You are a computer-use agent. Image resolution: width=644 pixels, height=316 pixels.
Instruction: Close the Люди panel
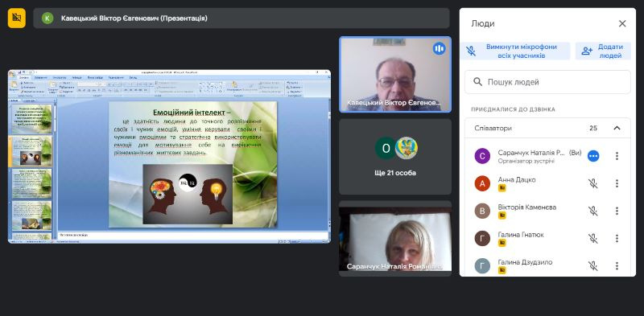tap(622, 24)
